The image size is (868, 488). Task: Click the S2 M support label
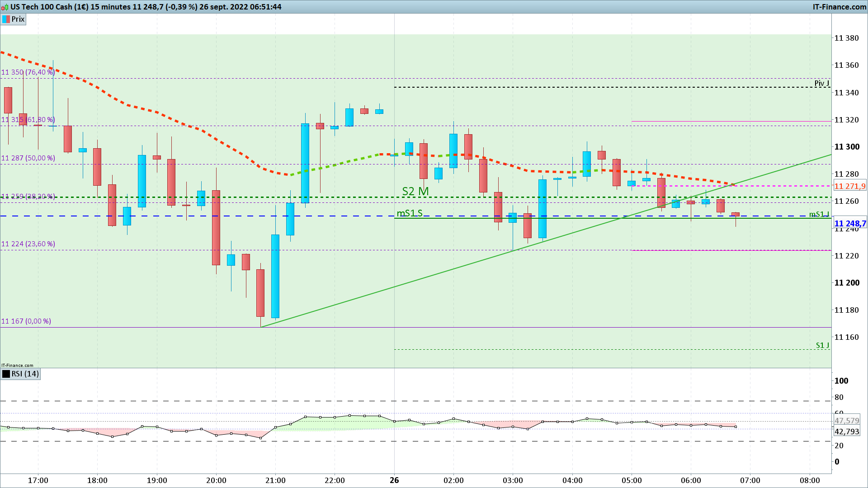tap(415, 191)
